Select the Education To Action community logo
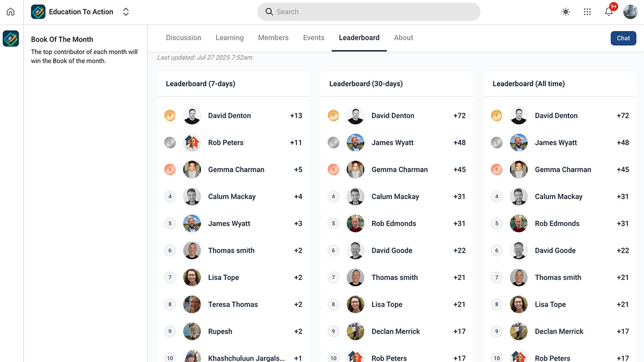This screenshot has height=362, width=644. (x=38, y=11)
